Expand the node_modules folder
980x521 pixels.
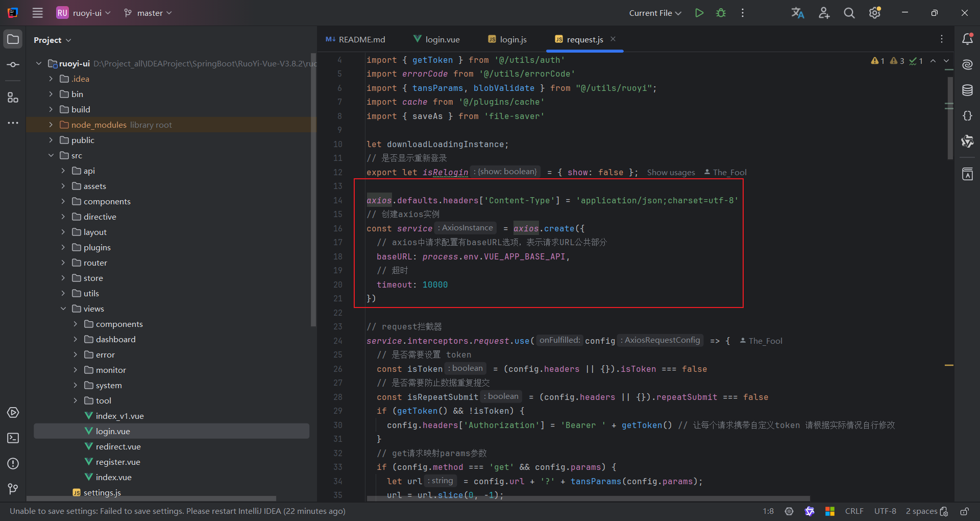[x=51, y=125]
